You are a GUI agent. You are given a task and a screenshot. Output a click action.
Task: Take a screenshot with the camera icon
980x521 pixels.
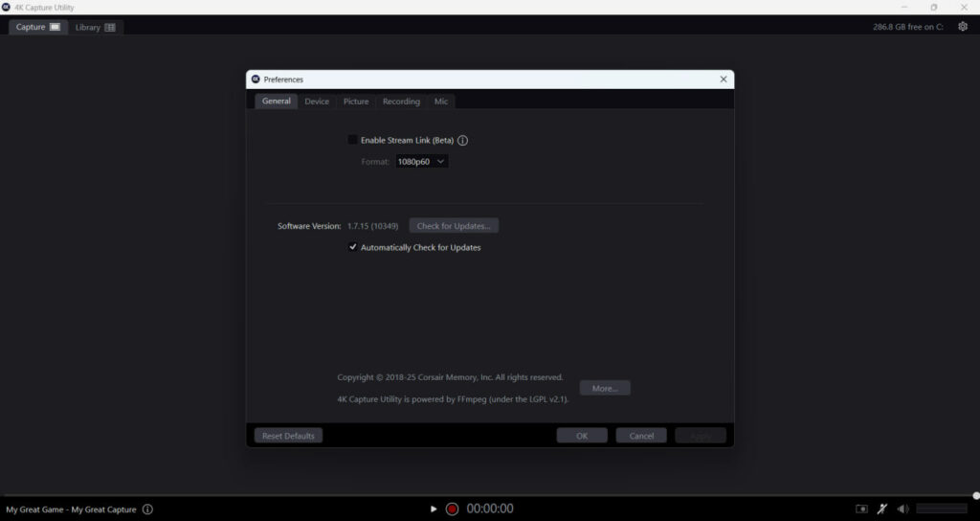coord(862,510)
